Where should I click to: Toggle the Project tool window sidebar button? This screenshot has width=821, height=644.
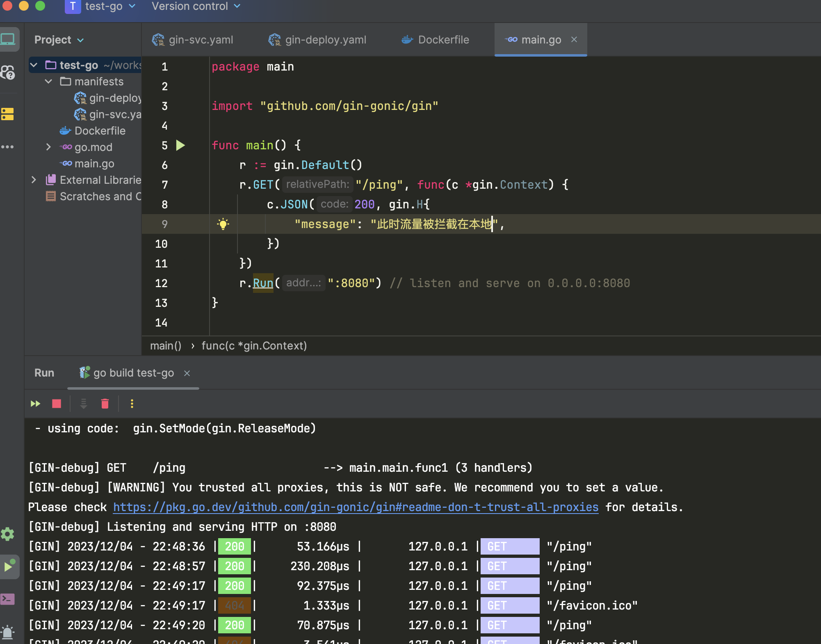point(8,39)
